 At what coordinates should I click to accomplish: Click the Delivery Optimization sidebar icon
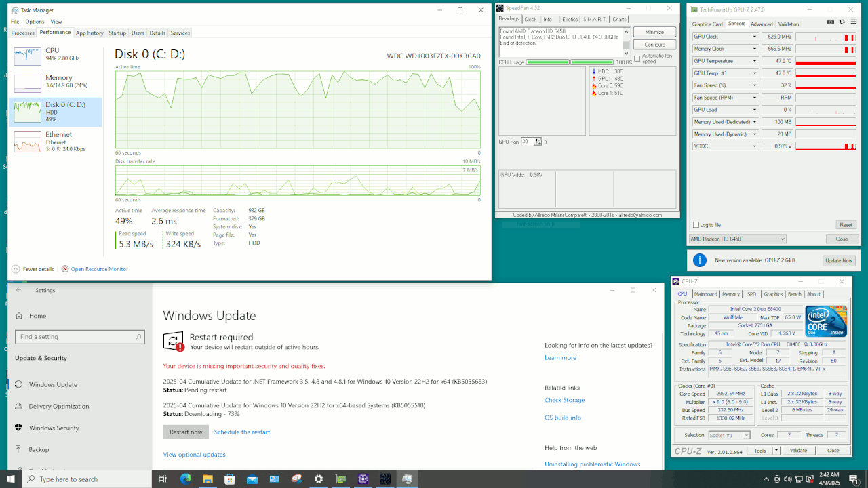coord(18,406)
